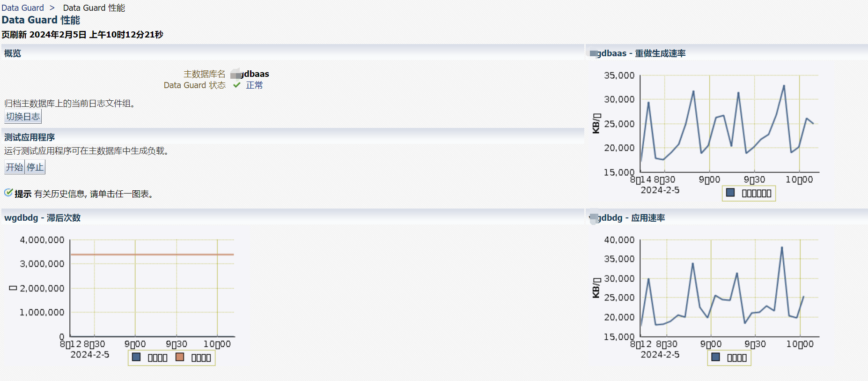Screen dimensions: 868x381
Task: Click the primary database name gdbaas
Action: pos(254,74)
